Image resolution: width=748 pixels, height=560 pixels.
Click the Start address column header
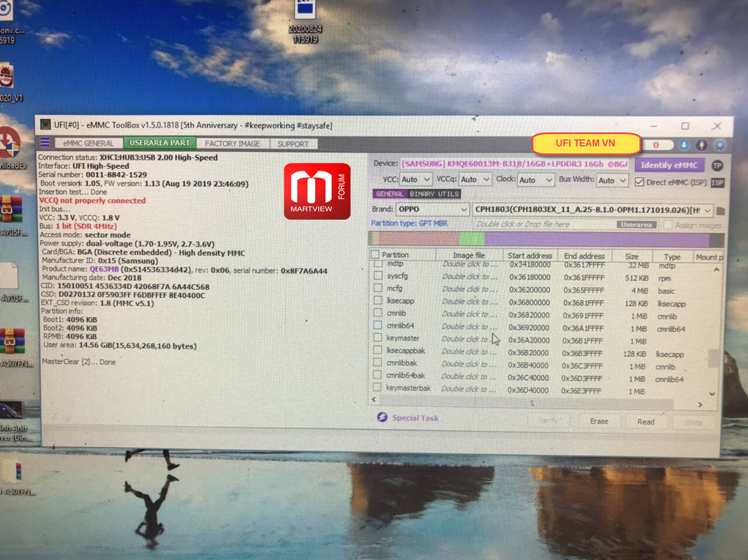pyautogui.click(x=529, y=255)
